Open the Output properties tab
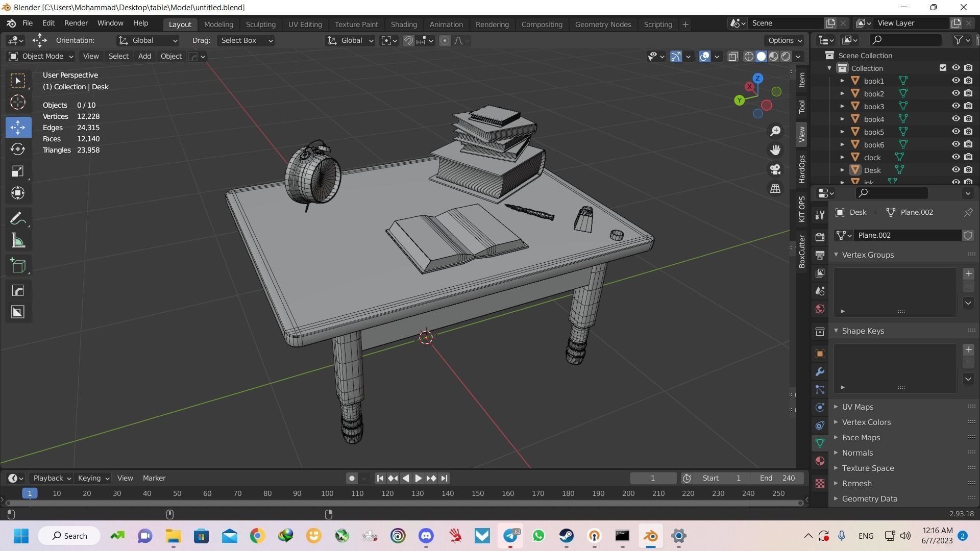980x551 pixels. (820, 255)
